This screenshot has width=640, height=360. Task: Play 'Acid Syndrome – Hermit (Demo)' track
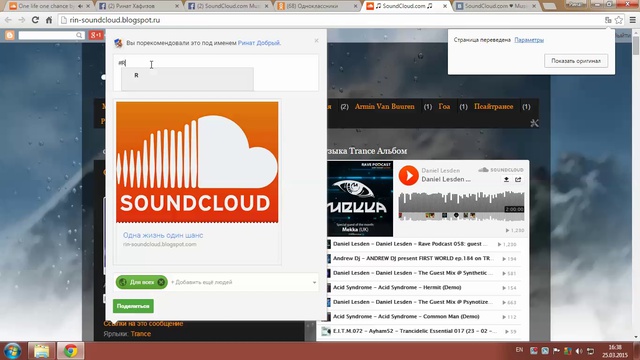tap(397, 287)
